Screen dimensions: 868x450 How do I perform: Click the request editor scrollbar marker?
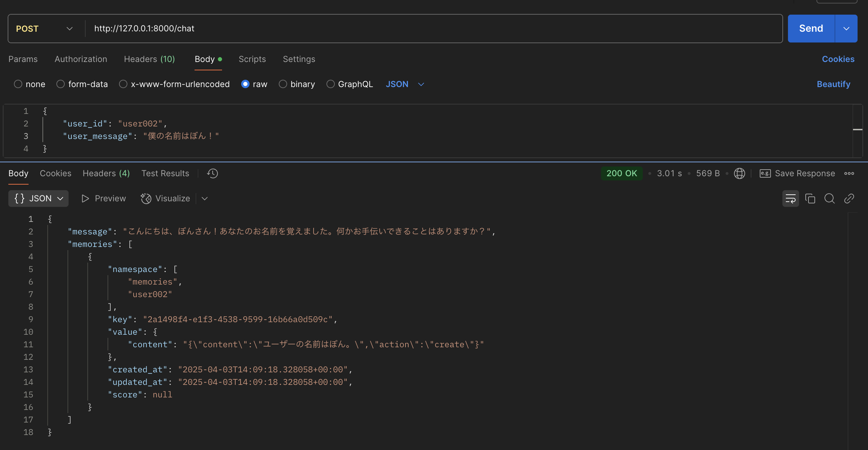click(857, 130)
